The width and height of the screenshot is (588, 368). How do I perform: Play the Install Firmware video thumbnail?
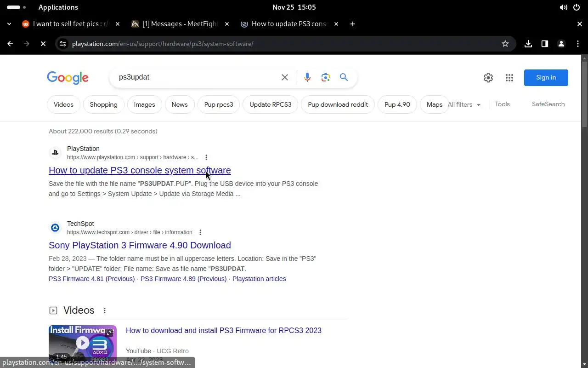[83, 344]
